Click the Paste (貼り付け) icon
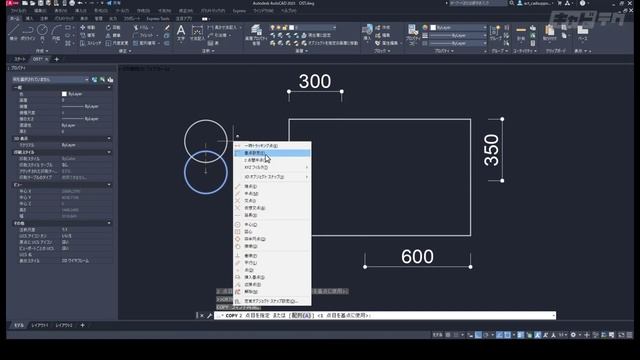640x360 pixels. coord(549,32)
